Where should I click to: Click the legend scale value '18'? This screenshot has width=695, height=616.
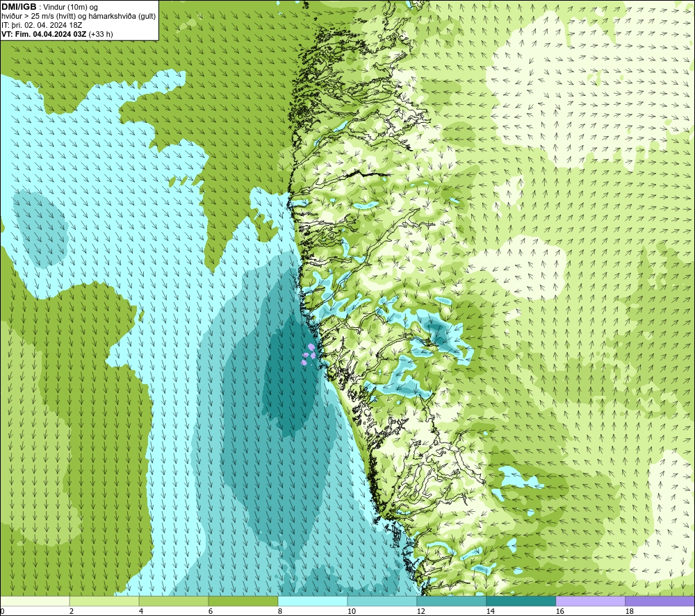630,612
